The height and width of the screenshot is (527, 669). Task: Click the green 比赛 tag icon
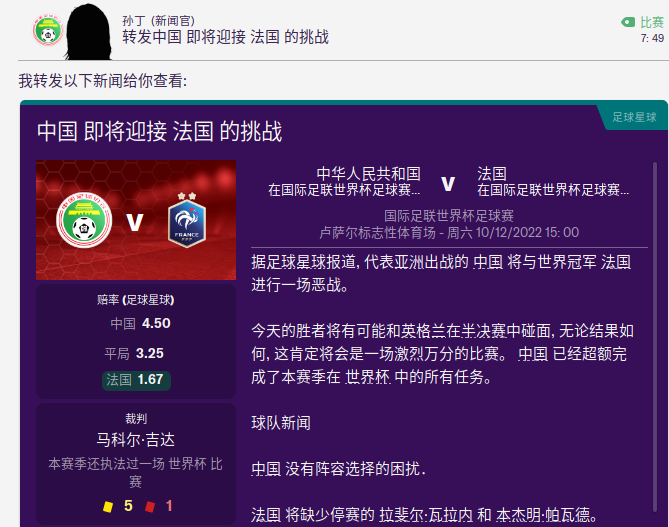(628, 22)
